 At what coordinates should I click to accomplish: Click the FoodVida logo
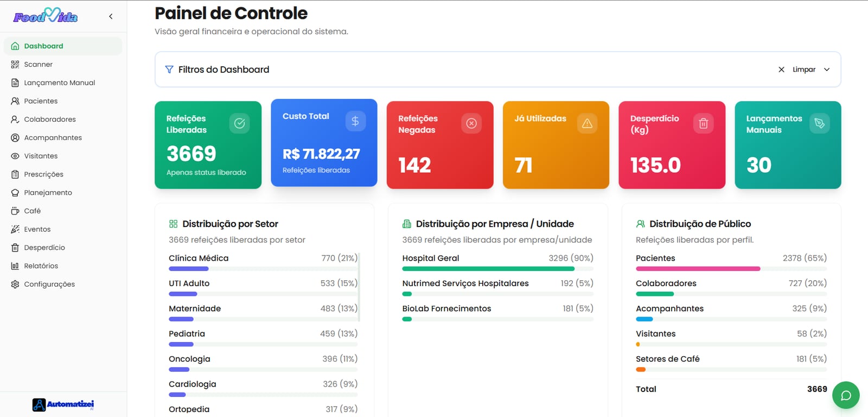pos(46,16)
